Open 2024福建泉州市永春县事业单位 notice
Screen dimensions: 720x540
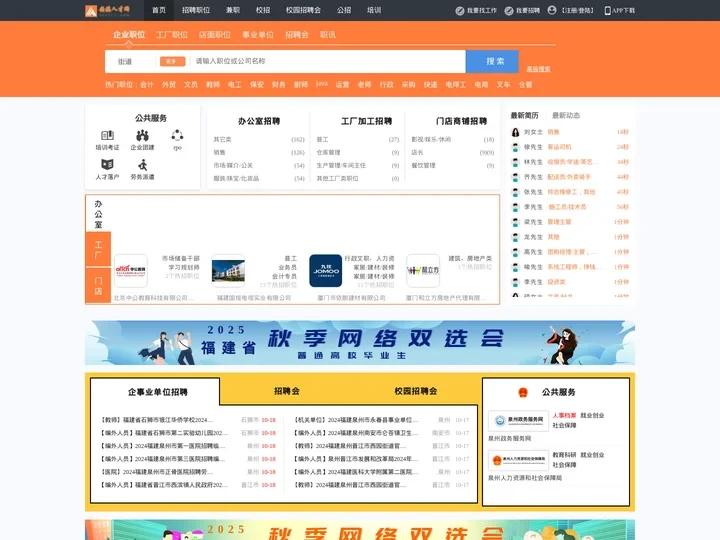tap(356, 420)
